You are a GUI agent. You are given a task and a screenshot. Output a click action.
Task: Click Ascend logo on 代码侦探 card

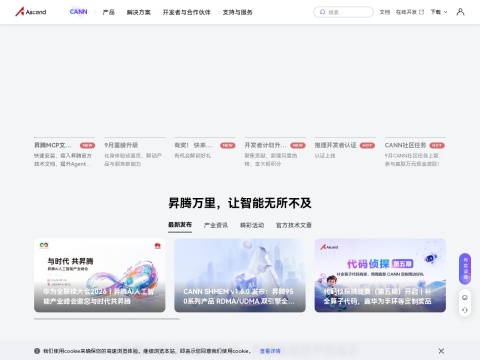(x=329, y=247)
